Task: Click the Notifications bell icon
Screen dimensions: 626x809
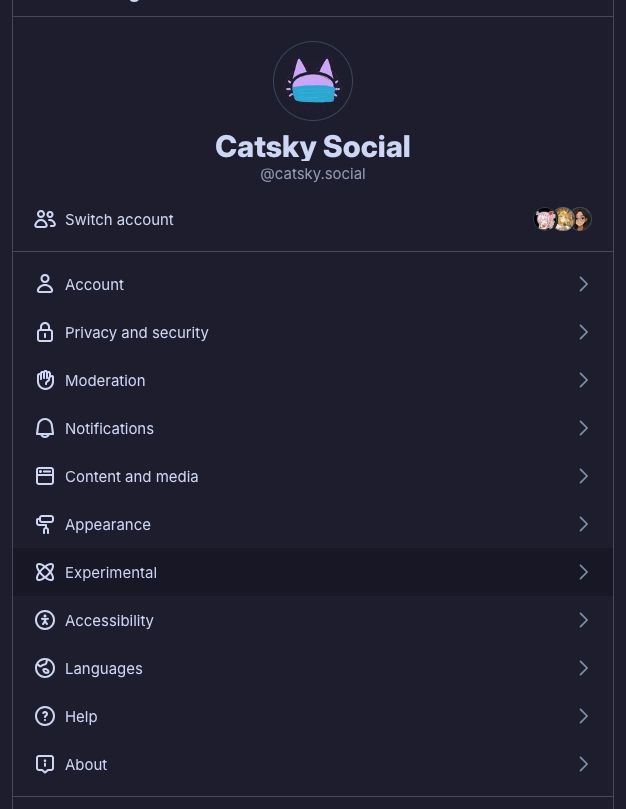Action: tap(45, 428)
